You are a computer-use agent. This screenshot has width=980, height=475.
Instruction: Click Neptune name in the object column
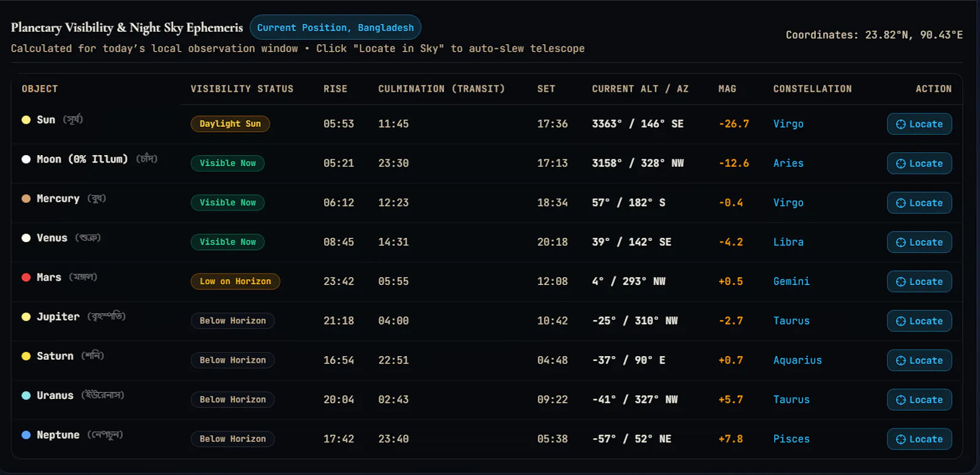pyautogui.click(x=58, y=435)
